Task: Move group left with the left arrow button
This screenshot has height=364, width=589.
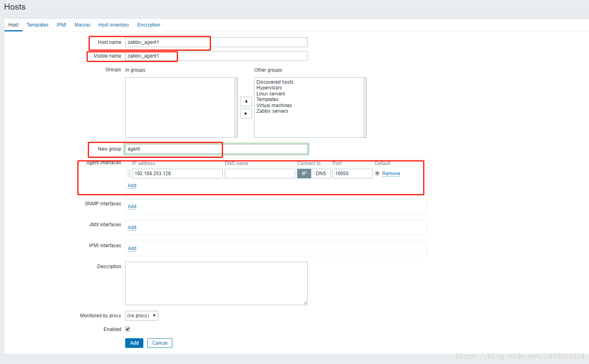Action: [x=246, y=101]
